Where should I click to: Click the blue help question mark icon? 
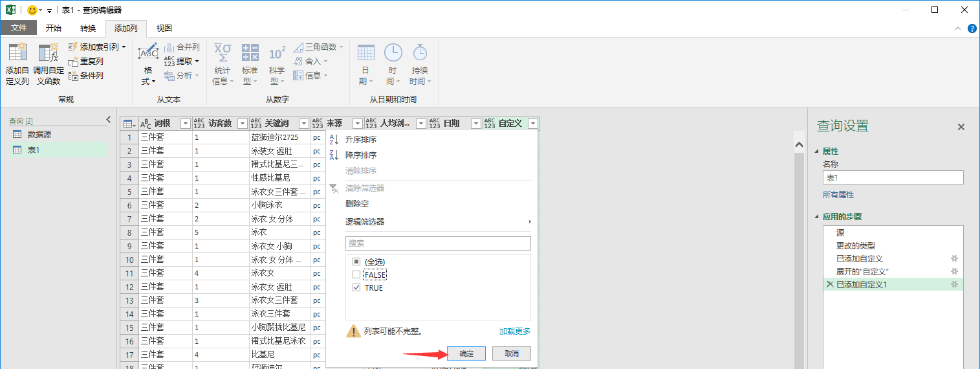click(972, 28)
